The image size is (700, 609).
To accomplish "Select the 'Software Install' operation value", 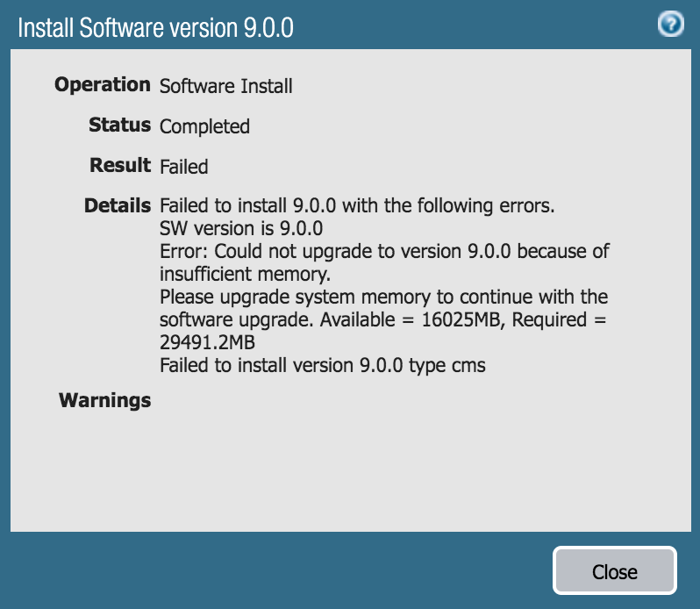I will tap(225, 86).
